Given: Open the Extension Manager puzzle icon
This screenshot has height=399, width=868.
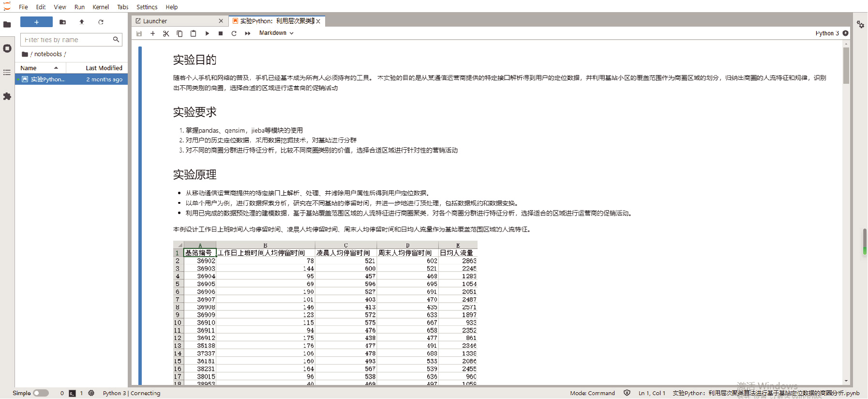Looking at the screenshot, I should click(x=7, y=96).
